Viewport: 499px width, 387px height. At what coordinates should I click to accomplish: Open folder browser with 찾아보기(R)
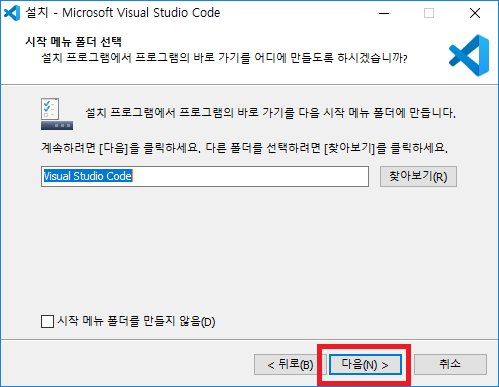pos(418,177)
